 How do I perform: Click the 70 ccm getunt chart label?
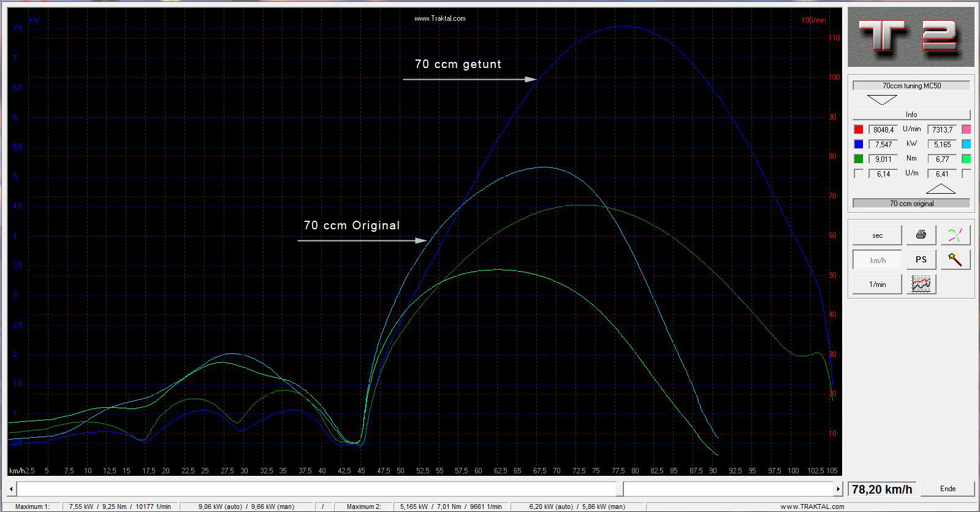[x=458, y=64]
